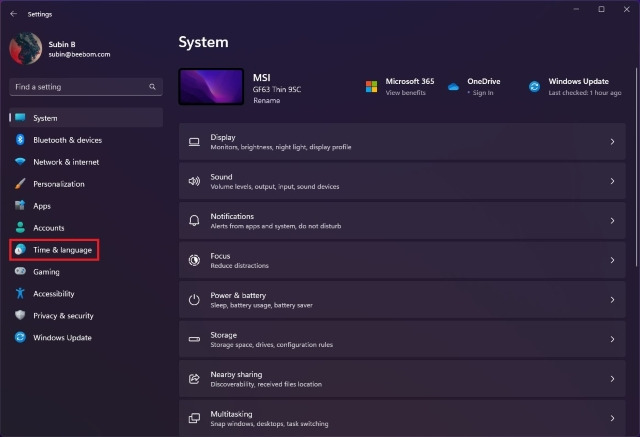
Task: Click the Apps icon in the sidebar
Action: click(20, 205)
